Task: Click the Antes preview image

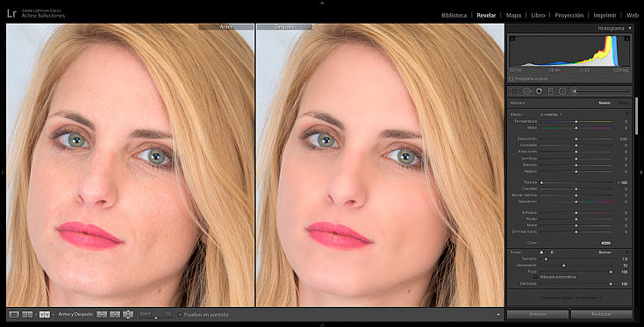Action: pyautogui.click(x=130, y=165)
